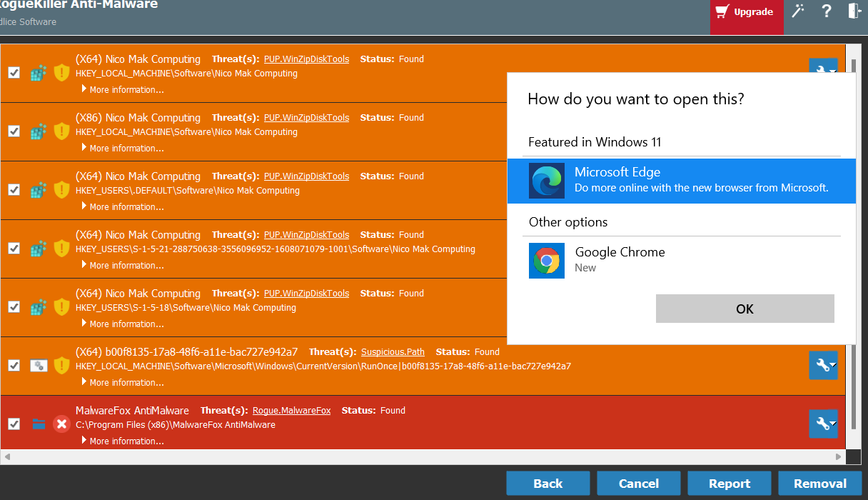Click the horizontal scrollbar left arrow
868x500 pixels.
pos(6,456)
